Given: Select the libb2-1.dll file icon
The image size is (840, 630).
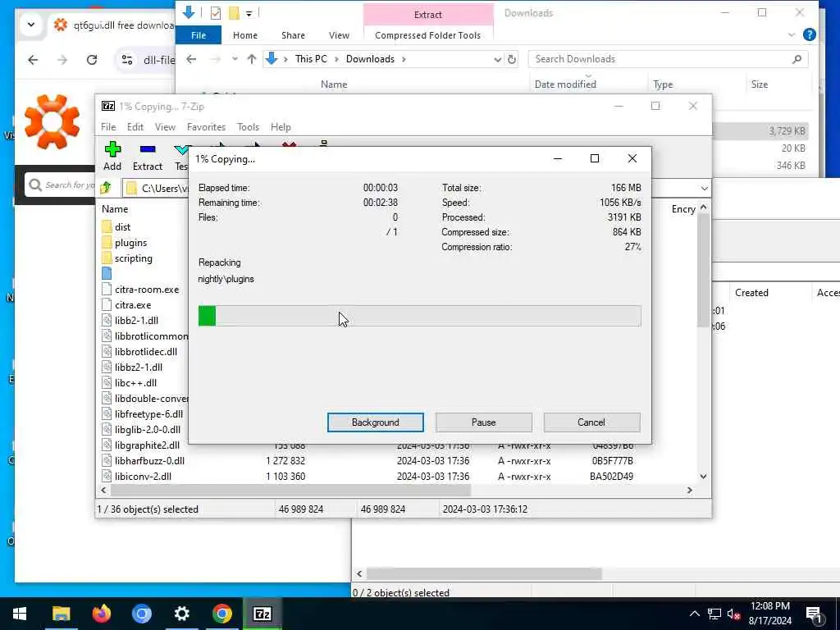Looking at the screenshot, I should (107, 321).
